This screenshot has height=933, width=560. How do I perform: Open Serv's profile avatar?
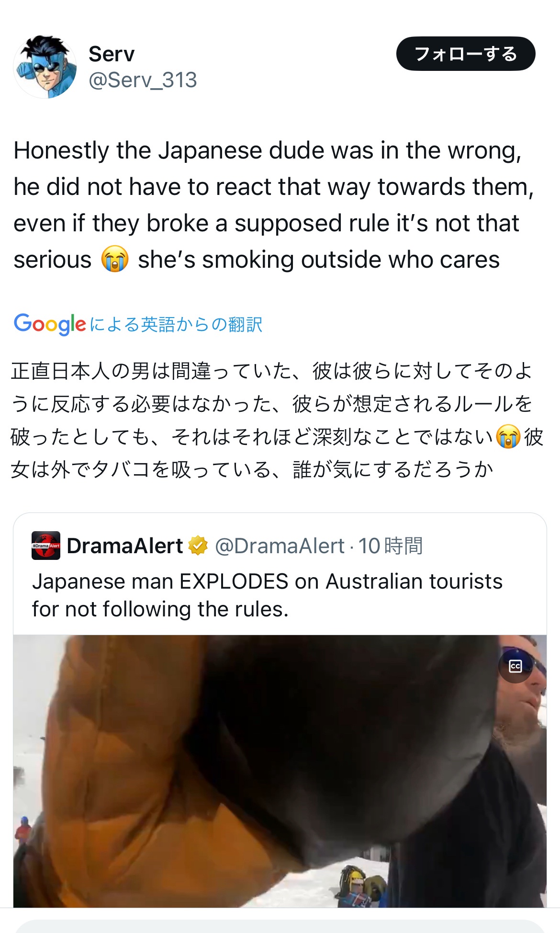tap(45, 67)
